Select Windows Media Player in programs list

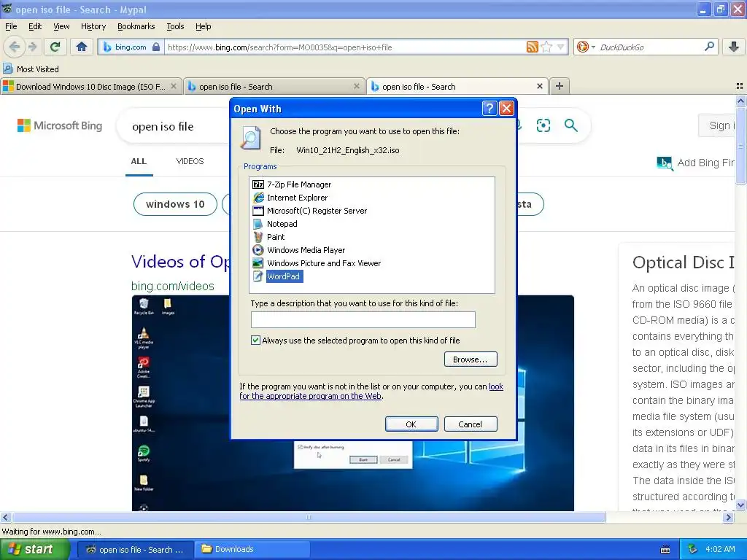tap(298, 250)
